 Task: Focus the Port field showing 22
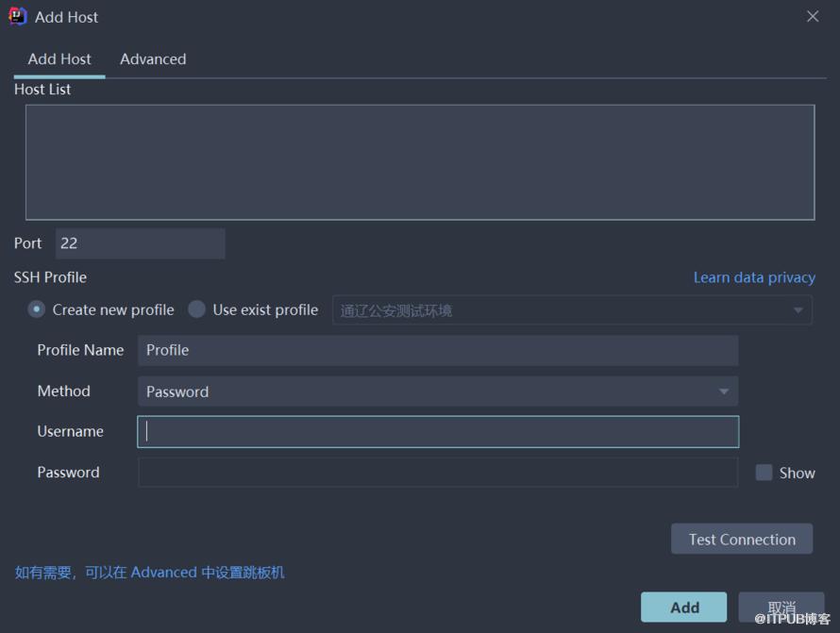point(140,243)
